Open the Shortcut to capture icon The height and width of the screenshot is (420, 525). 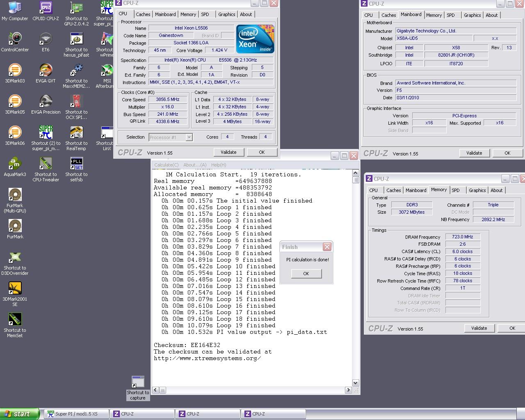click(138, 388)
